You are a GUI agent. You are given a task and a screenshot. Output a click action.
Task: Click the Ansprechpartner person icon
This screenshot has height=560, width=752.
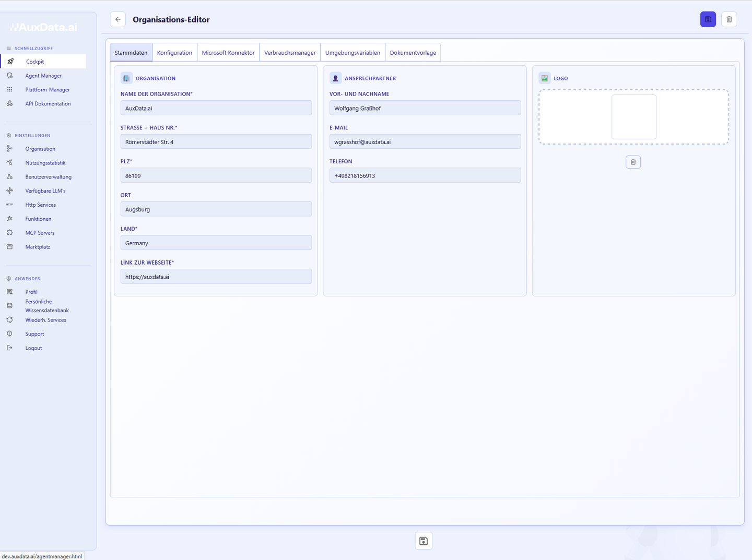[336, 78]
